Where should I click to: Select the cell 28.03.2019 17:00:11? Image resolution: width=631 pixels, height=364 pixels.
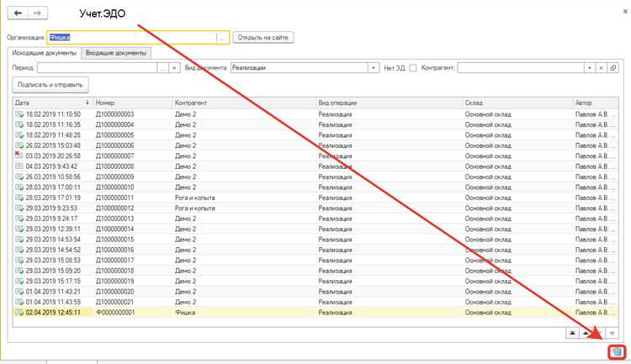pos(53,187)
